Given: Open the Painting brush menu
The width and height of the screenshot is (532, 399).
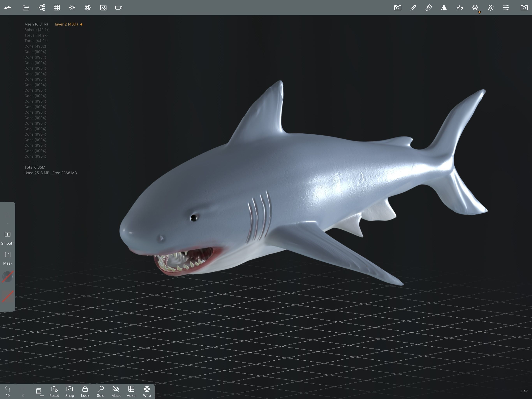Looking at the screenshot, I should [x=429, y=8].
